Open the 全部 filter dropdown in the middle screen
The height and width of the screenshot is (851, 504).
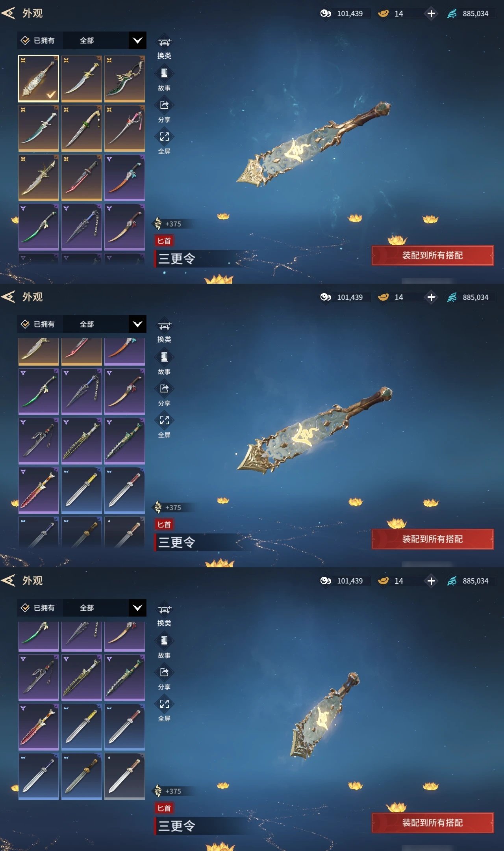[104, 324]
